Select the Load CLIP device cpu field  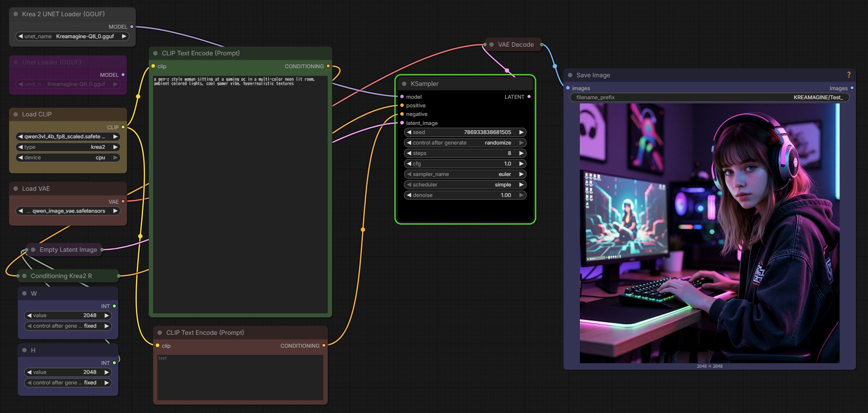coord(68,157)
